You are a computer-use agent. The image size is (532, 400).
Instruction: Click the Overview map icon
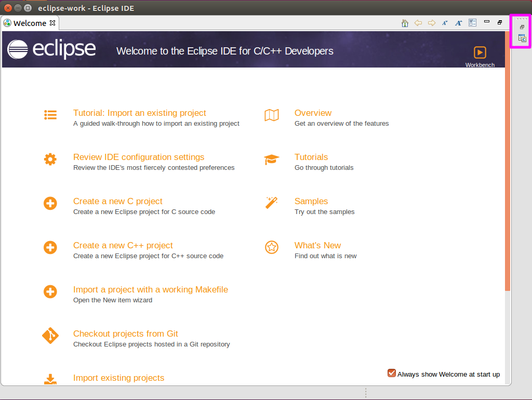point(271,115)
